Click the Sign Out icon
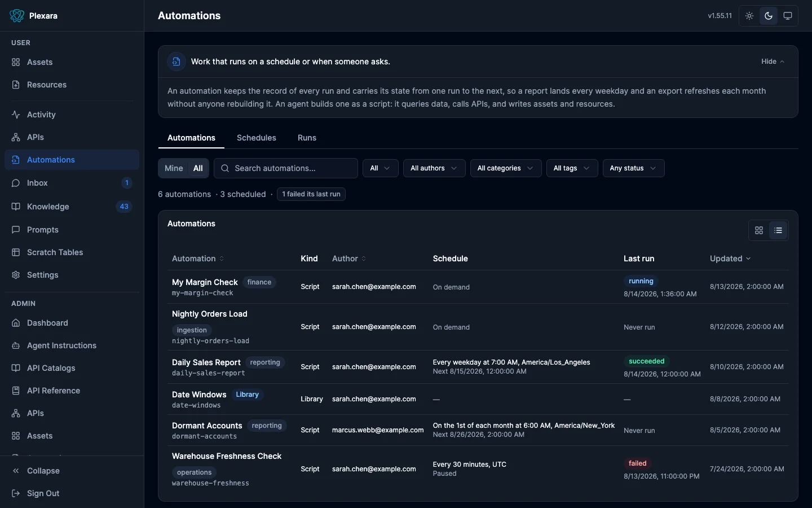 (x=16, y=493)
